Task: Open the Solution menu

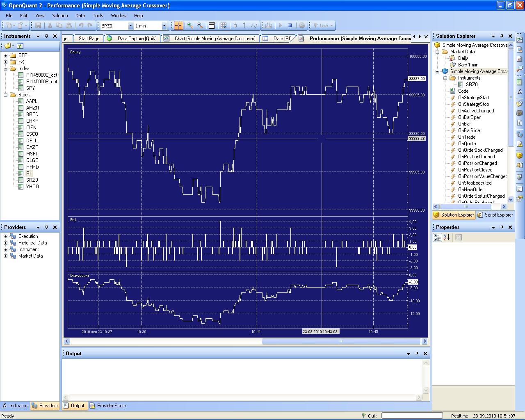Action: 60,16
